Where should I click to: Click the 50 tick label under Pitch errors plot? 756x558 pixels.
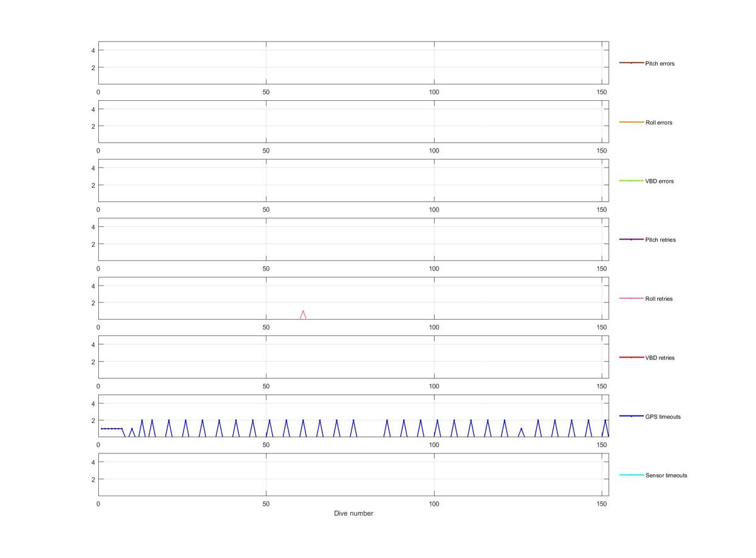266,92
